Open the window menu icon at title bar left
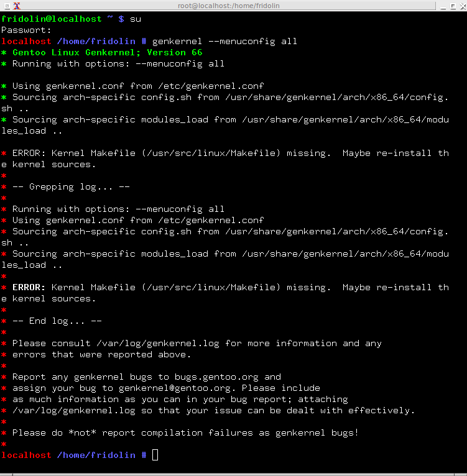This screenshot has width=467, height=476. 7,6
